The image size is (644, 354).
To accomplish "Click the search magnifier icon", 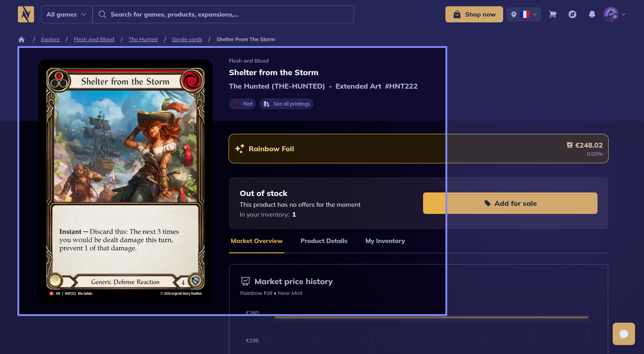I will (x=102, y=14).
